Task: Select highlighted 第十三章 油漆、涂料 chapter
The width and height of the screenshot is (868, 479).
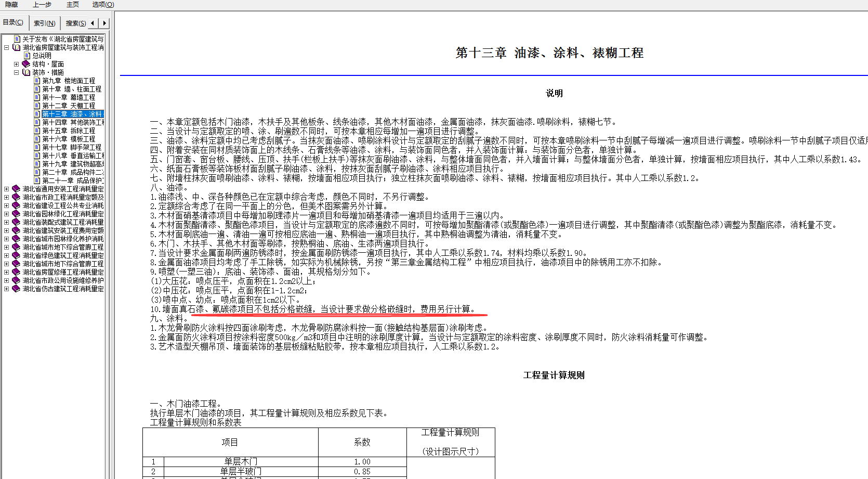Action: pyautogui.click(x=72, y=114)
